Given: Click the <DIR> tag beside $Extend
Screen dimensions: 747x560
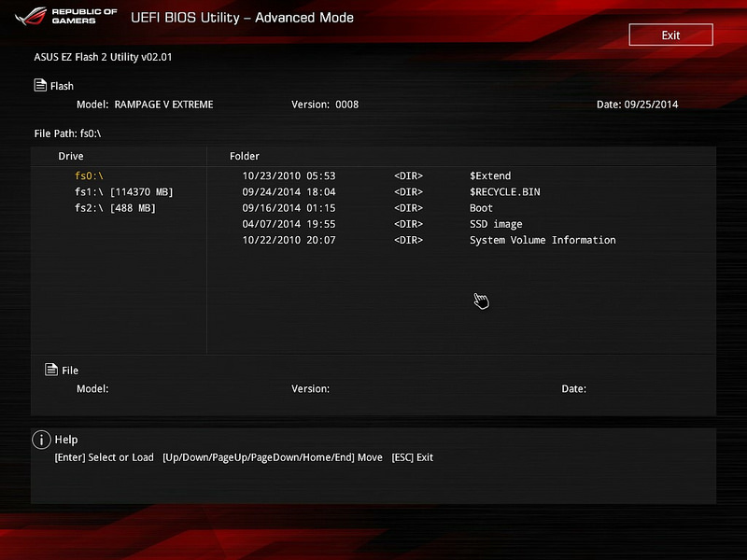Looking at the screenshot, I should pos(408,175).
